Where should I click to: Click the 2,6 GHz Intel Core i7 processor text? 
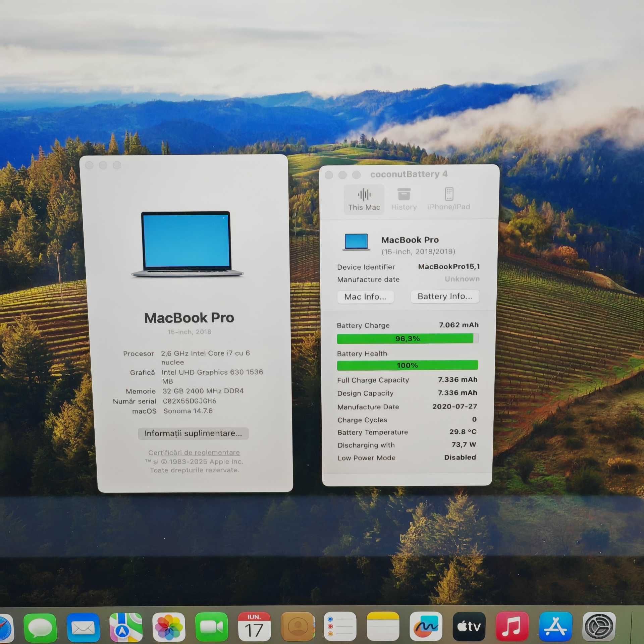[x=206, y=358]
